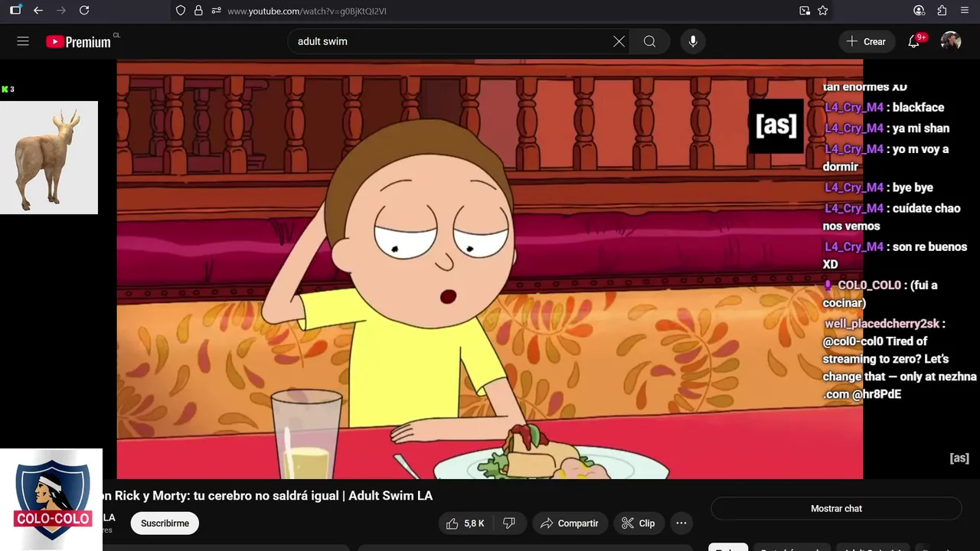980x551 pixels.
Task: Click the chat message "COL0_COL0 : (fui a cocinar)"
Action: (x=880, y=293)
